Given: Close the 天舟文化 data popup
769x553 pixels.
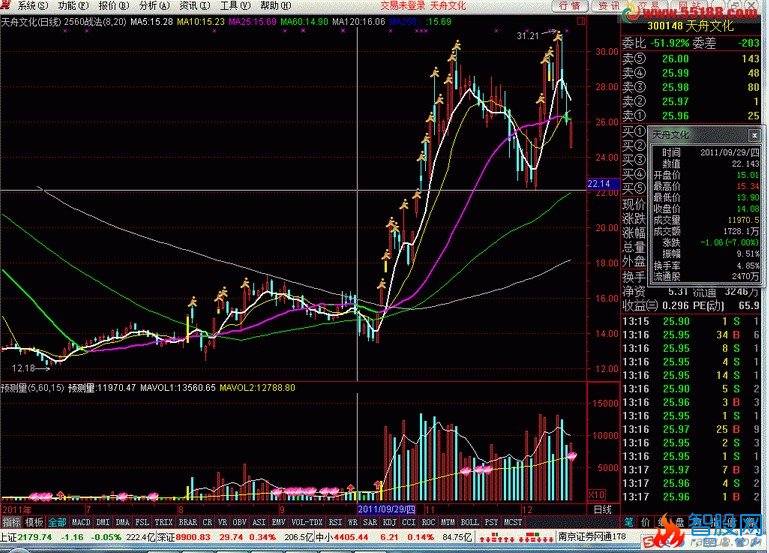Looking at the screenshot, I should click(x=754, y=135).
